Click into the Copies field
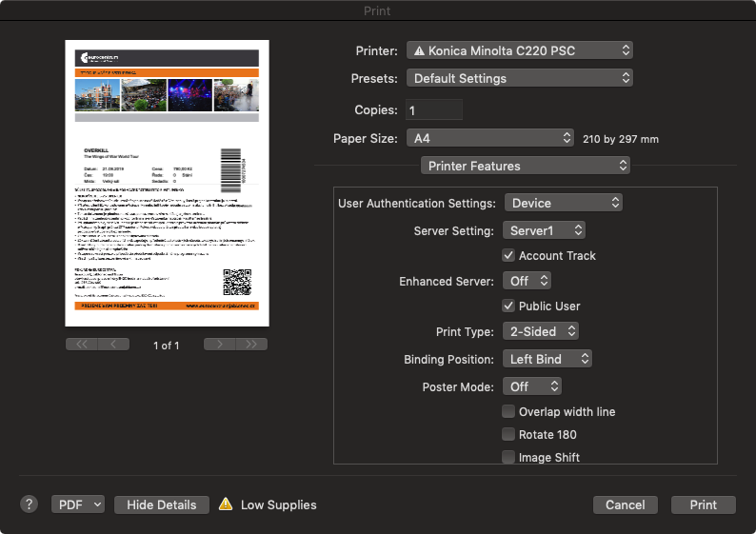The height and width of the screenshot is (534, 756). pos(434,110)
